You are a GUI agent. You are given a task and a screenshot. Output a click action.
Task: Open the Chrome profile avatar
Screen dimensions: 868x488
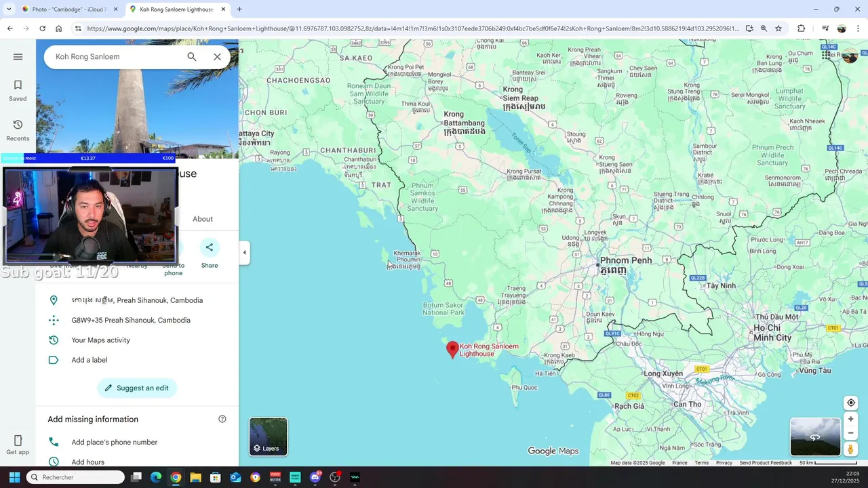point(842,28)
